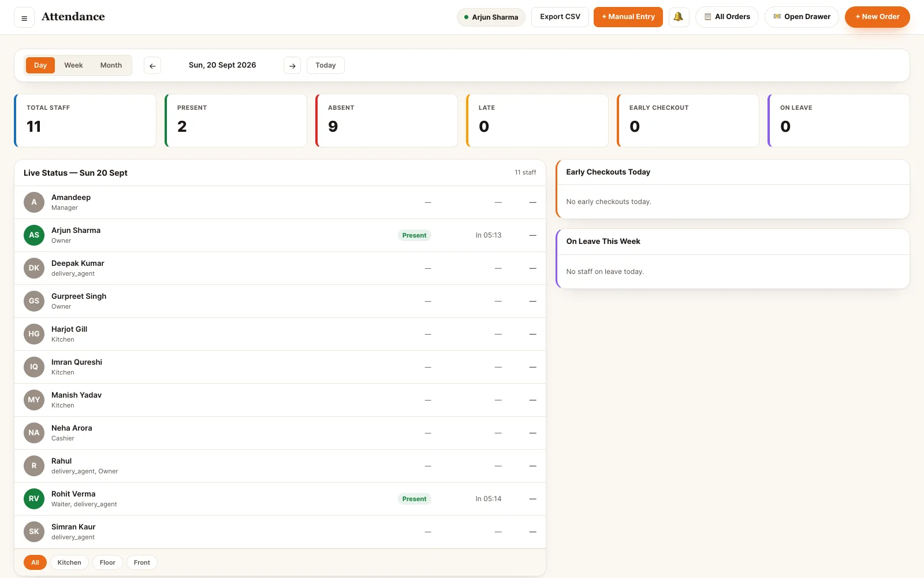The image size is (924, 578).
Task: Click Rohit Verma's green RV avatar
Action: 34,499
